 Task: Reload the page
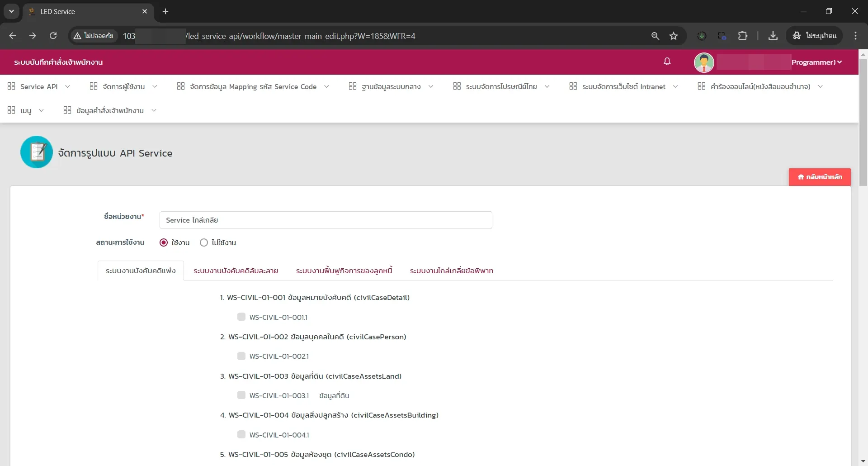pos(53,36)
